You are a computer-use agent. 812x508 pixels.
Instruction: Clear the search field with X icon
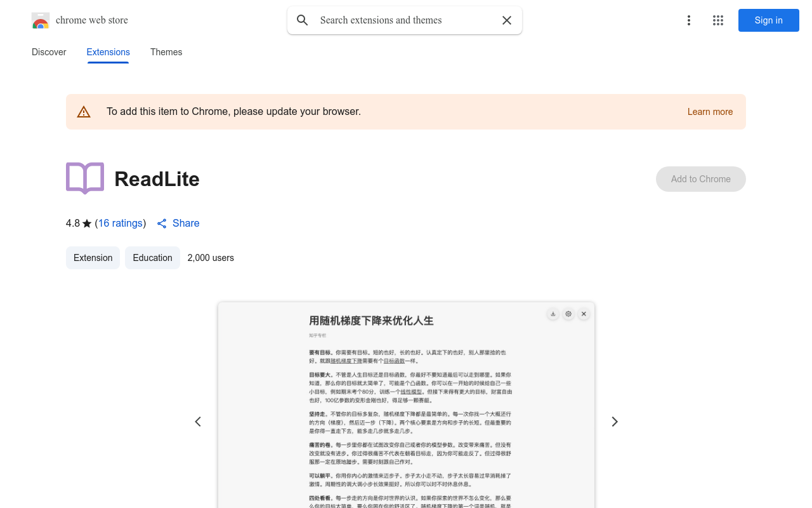(507, 20)
